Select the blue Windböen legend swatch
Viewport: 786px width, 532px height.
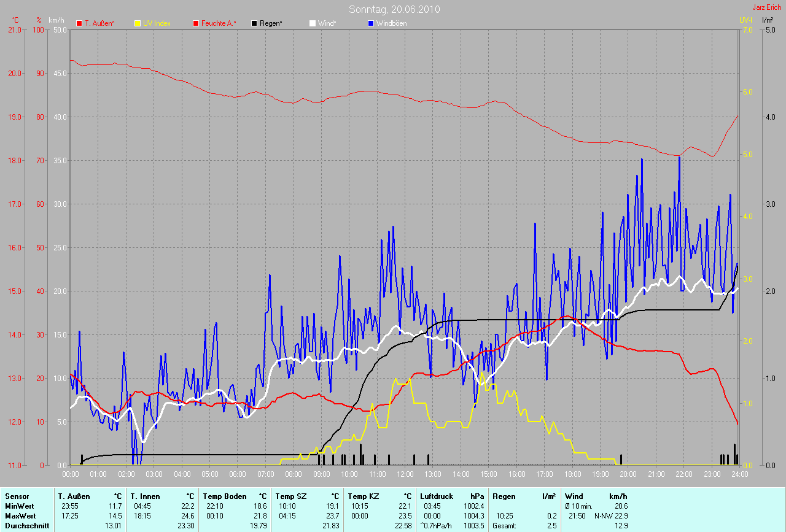[371, 23]
